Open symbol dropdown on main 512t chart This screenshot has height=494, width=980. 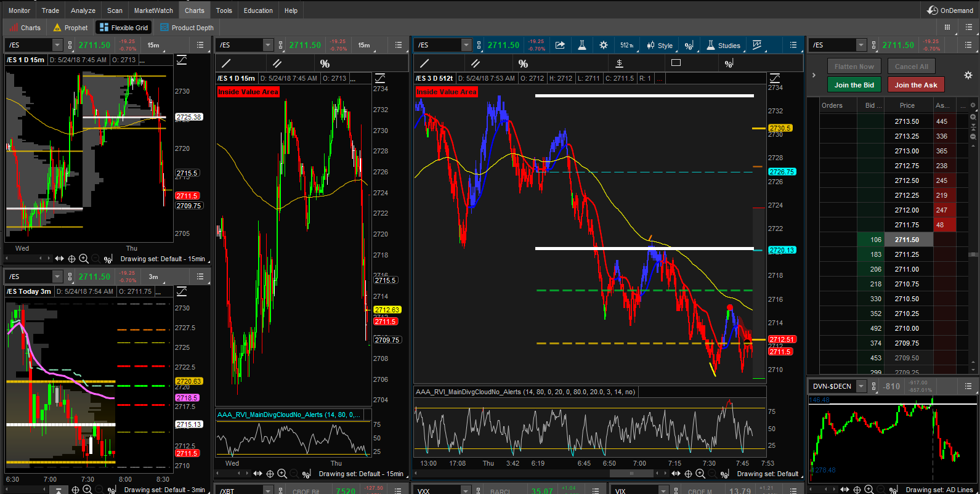coord(466,45)
